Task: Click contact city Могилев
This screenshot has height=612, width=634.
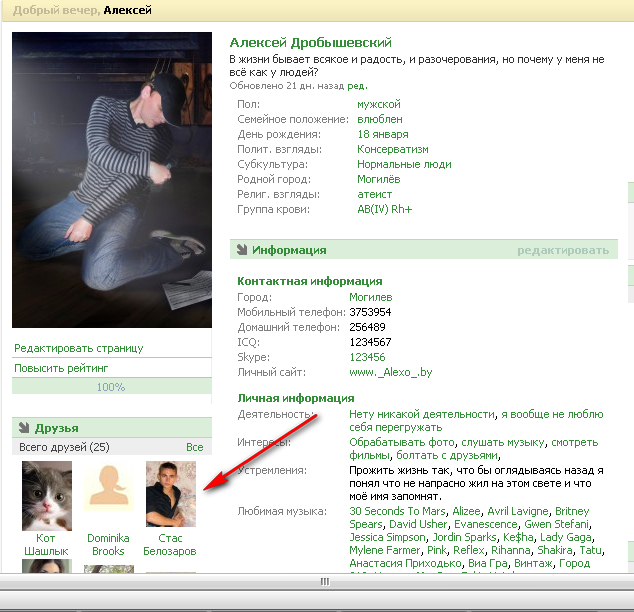Action: (371, 297)
